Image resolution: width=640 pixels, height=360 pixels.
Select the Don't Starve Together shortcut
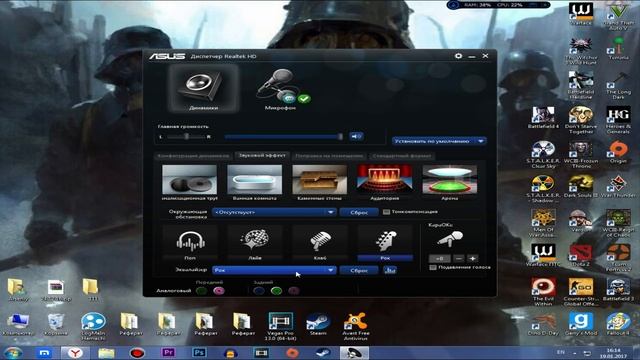(581, 120)
